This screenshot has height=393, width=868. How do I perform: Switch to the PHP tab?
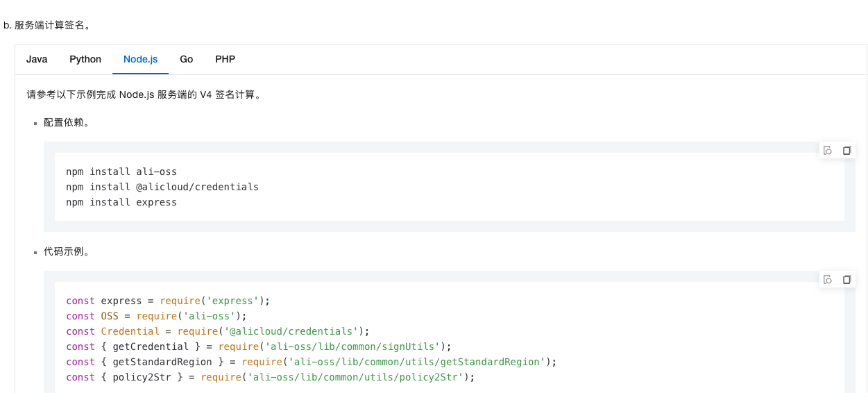pos(225,59)
